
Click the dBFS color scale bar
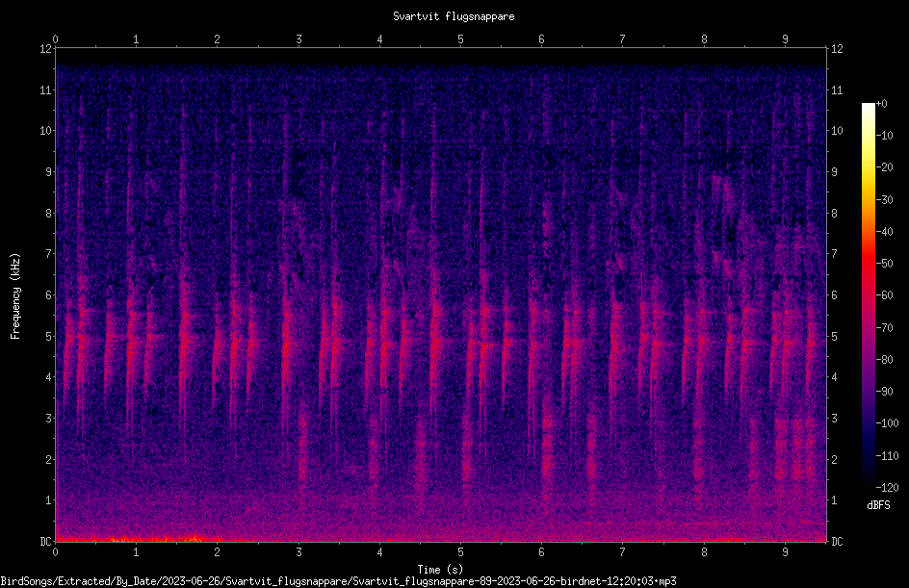868,295
